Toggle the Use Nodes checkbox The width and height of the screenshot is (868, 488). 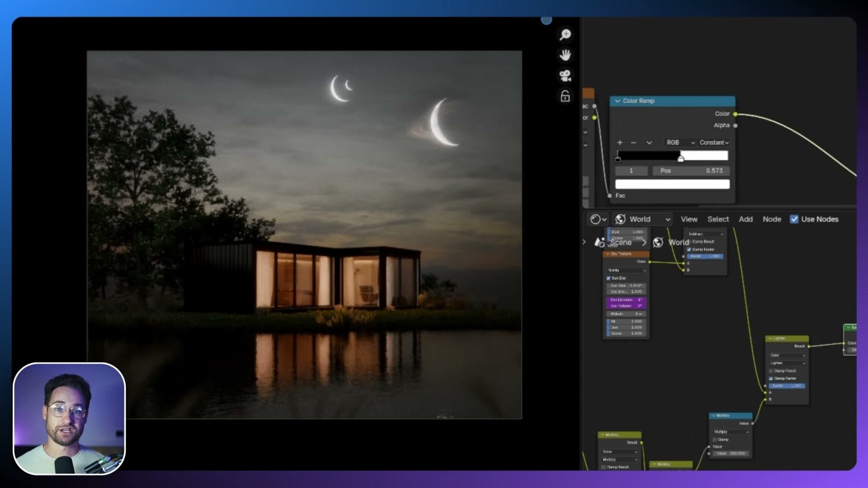click(794, 219)
